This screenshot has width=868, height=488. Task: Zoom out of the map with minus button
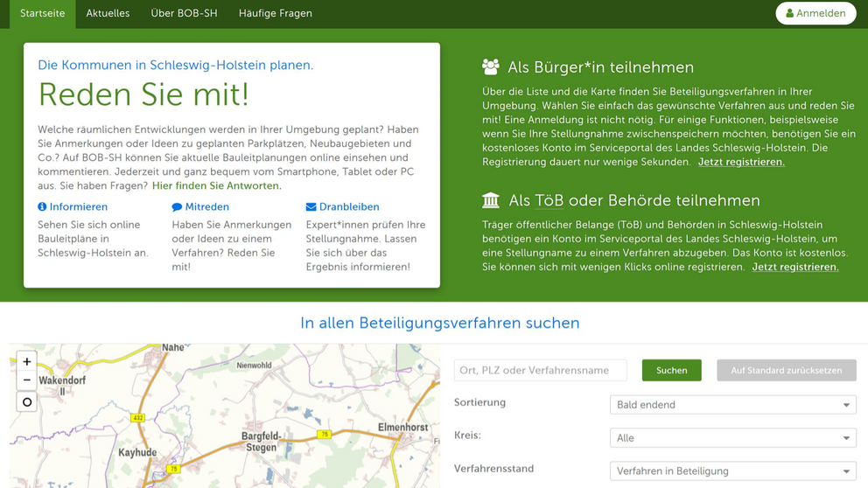point(26,380)
